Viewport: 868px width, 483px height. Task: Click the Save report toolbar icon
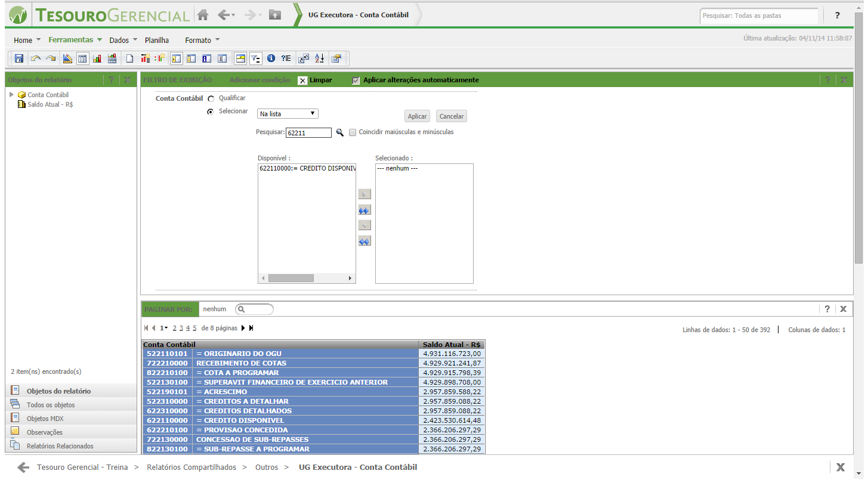(x=19, y=58)
